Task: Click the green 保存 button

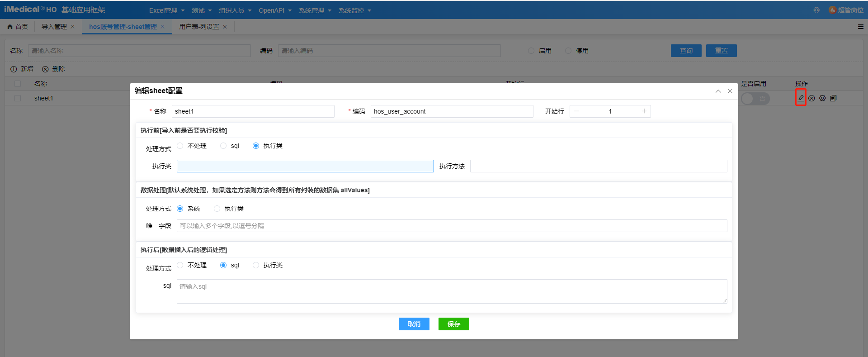Action: coord(454,324)
